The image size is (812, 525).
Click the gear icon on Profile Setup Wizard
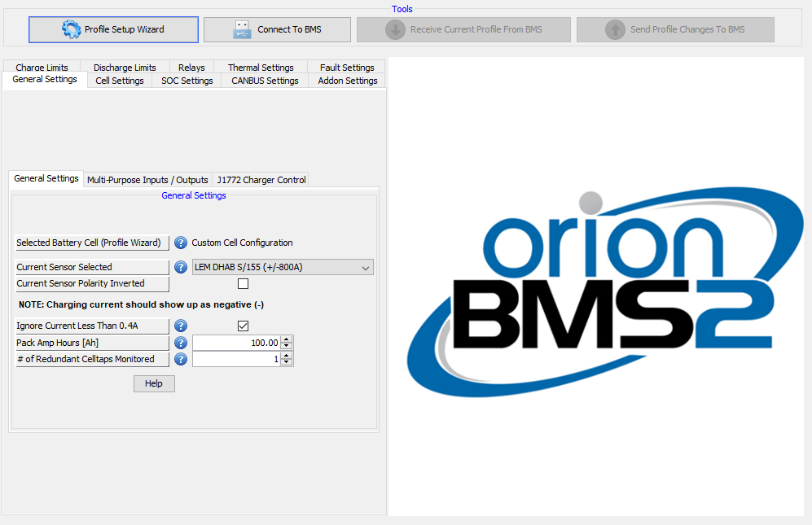coord(72,29)
